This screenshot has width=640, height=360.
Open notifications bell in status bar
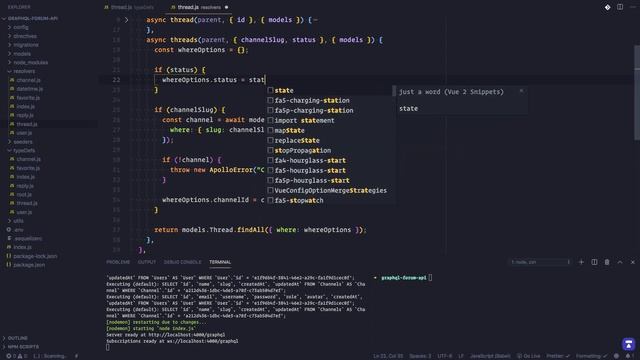[x=628, y=356]
